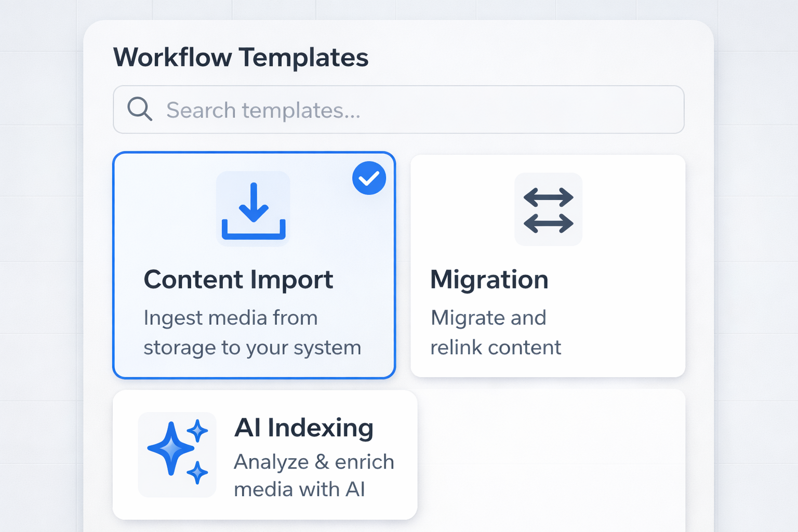Choose the AI Indexing template title

pyautogui.click(x=303, y=428)
